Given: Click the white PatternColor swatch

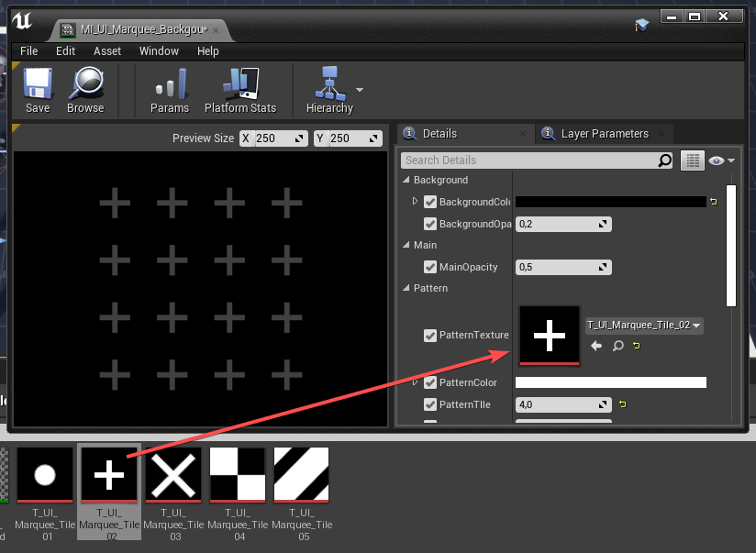Looking at the screenshot, I should (x=611, y=382).
